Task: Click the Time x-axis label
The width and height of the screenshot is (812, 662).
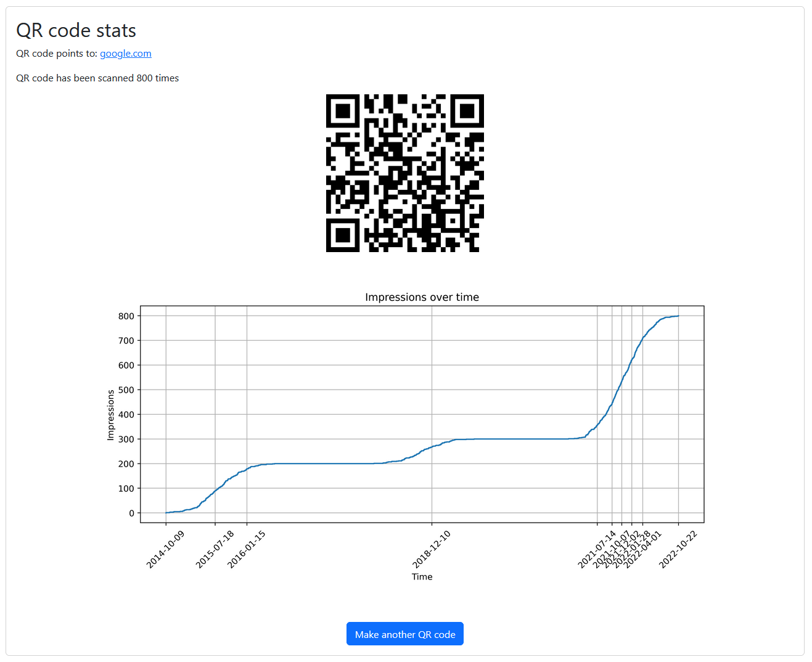Action: click(422, 577)
